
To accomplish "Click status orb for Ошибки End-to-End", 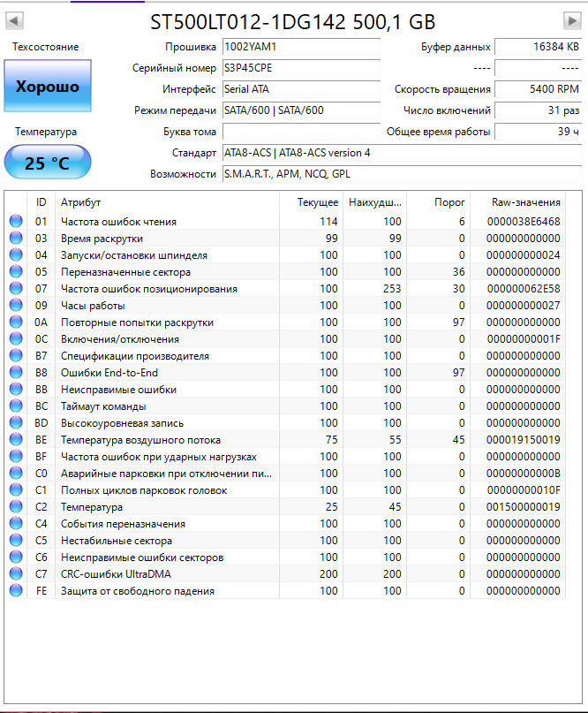I will click(x=16, y=373).
